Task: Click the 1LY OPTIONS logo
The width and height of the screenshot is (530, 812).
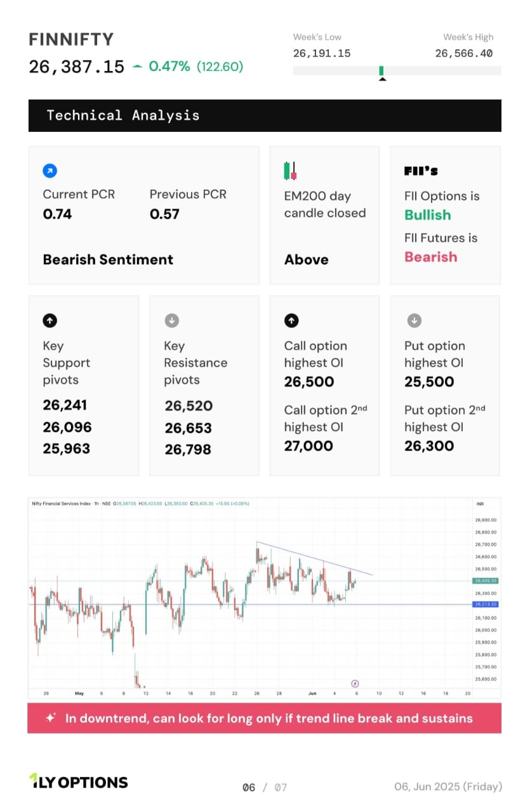Action: [x=79, y=782]
